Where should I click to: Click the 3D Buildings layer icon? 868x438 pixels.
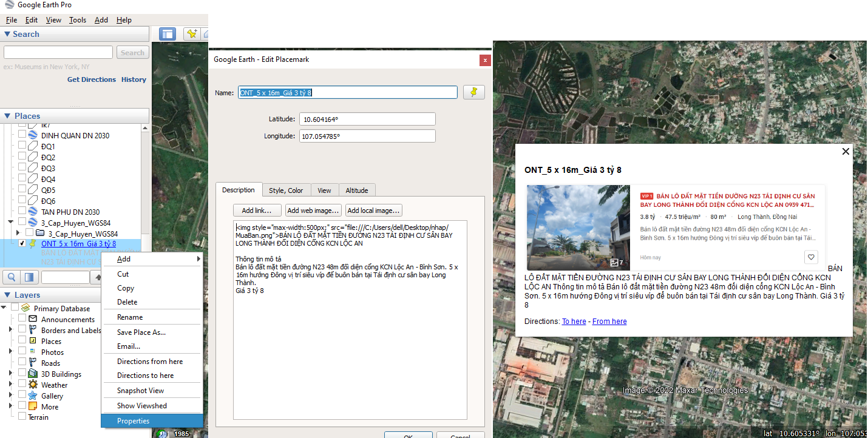click(33, 374)
